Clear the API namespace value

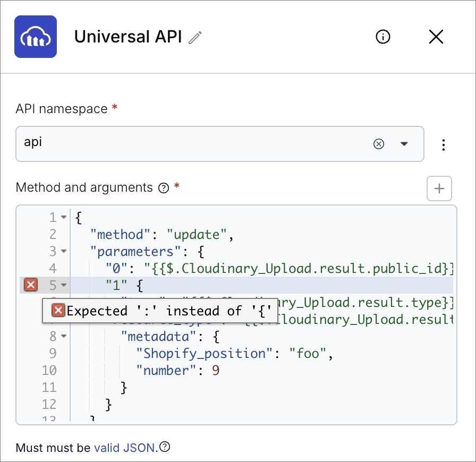pyautogui.click(x=379, y=143)
